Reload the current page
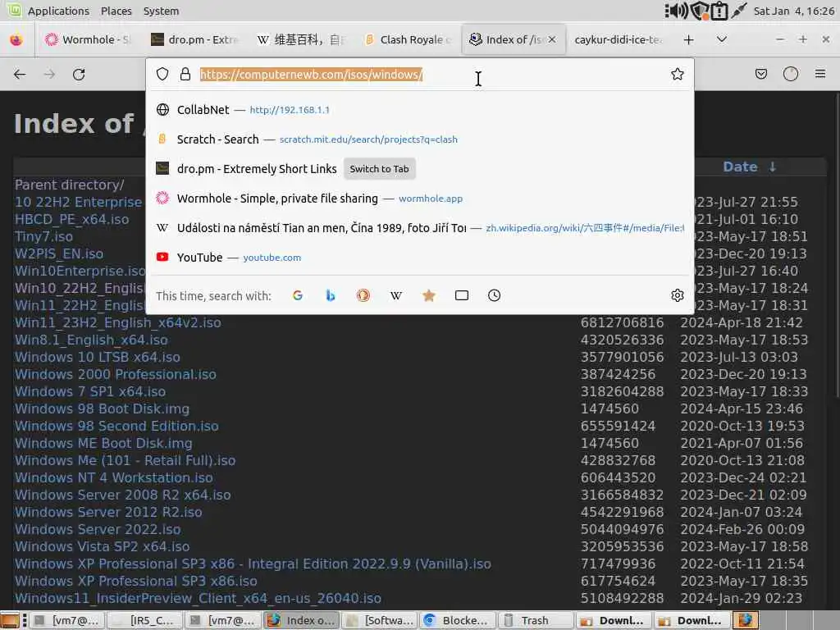Viewport: 840px width, 630px height. point(79,75)
